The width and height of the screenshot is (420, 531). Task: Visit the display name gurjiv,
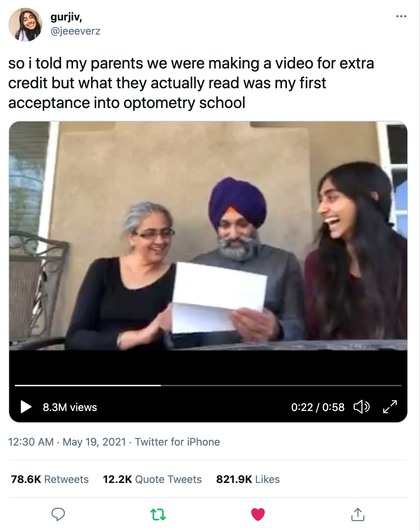click(66, 17)
